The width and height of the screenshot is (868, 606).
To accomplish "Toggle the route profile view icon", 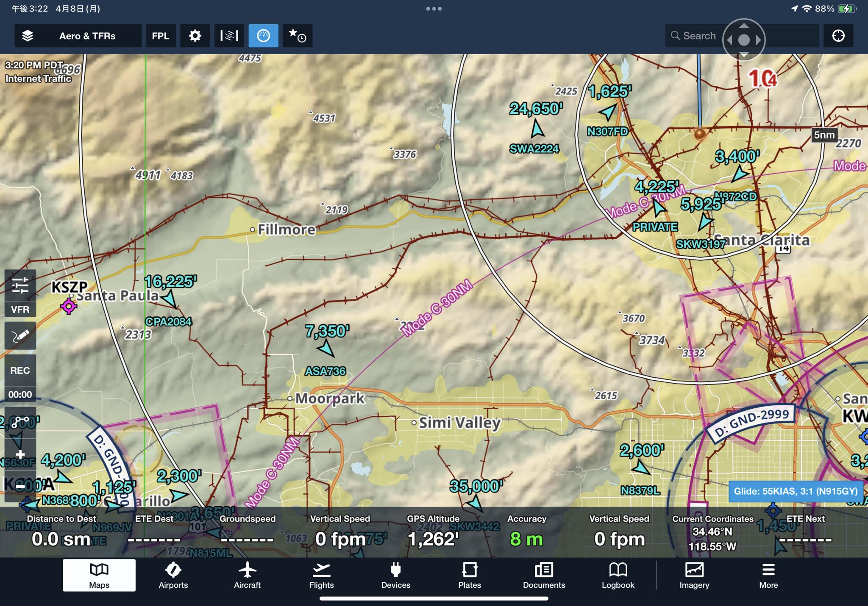I will 229,36.
